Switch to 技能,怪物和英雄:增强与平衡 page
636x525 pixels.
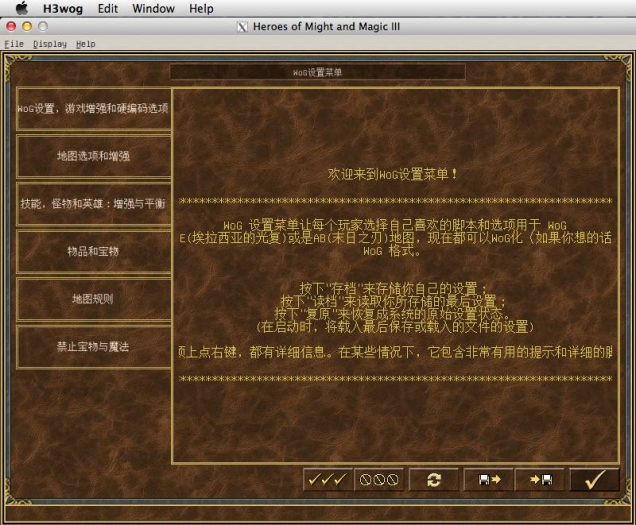point(92,203)
